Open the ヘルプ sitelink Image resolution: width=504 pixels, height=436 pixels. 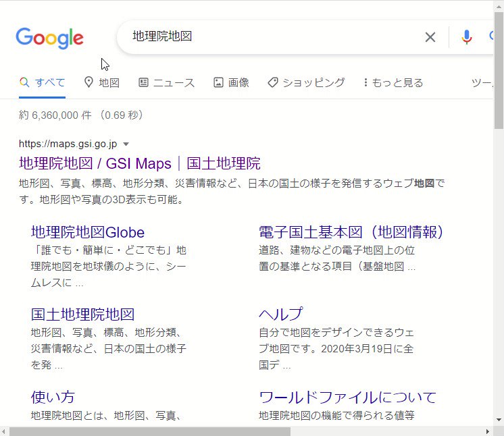[x=280, y=315]
